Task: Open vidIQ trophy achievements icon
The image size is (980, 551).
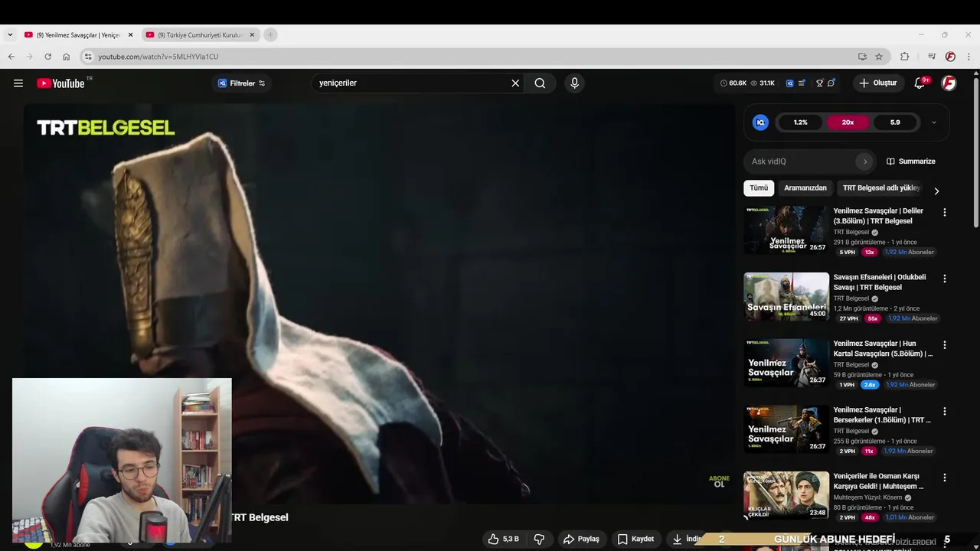Action: coord(819,83)
